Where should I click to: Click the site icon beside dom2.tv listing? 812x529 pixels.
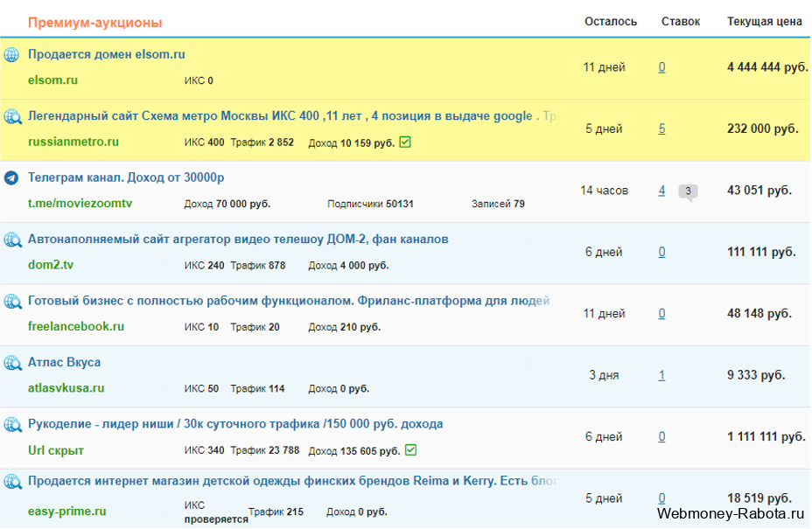[x=13, y=240]
